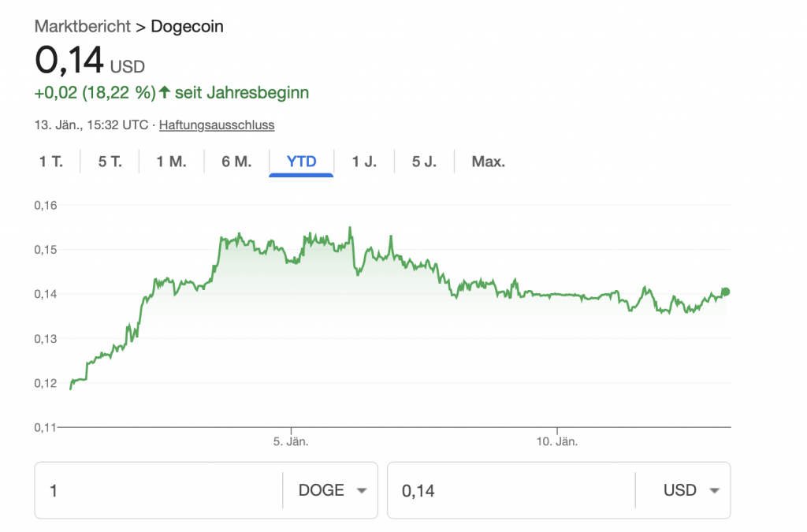The width and height of the screenshot is (807, 532).
Task: Open the Haftungsausschluss link
Action: 217,125
